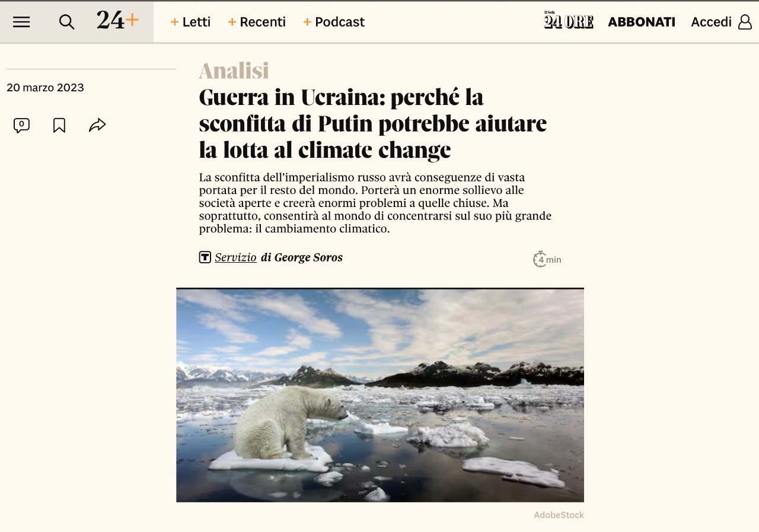Go to the 24+ logo home
Image resolution: width=759 pixels, height=532 pixels.
click(118, 21)
